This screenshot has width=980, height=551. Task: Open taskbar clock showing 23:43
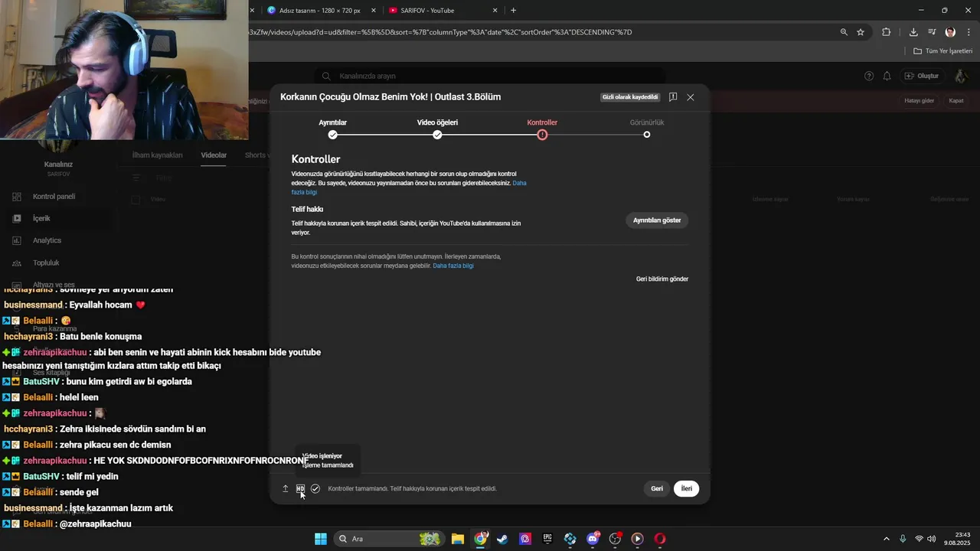(x=957, y=539)
